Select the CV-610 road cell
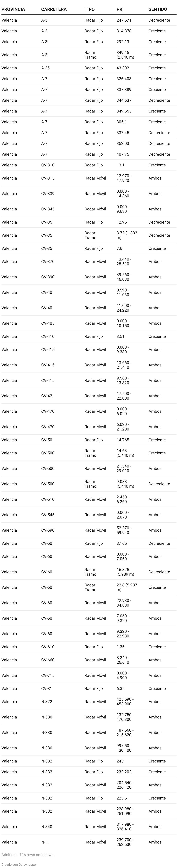The width and height of the screenshot is (178, 868). [48, 647]
